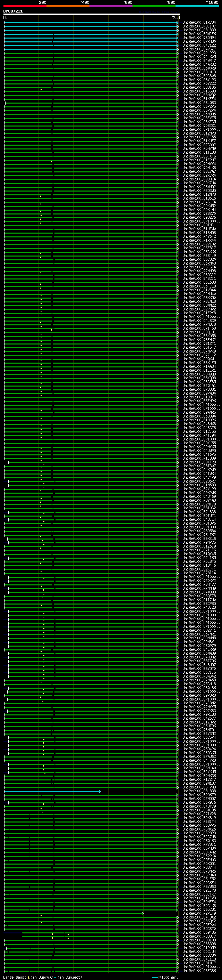
Task: Select the label UniRef100_C5UT96
Action: (x=199, y=726)
